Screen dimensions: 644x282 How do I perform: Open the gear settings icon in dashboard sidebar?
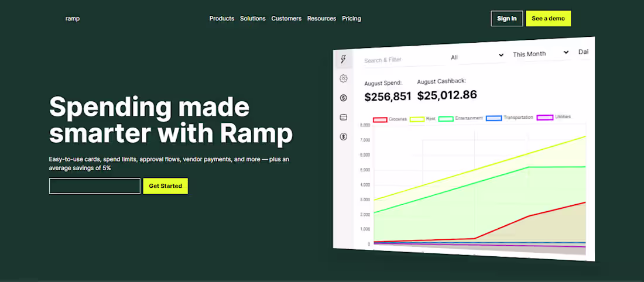(344, 78)
